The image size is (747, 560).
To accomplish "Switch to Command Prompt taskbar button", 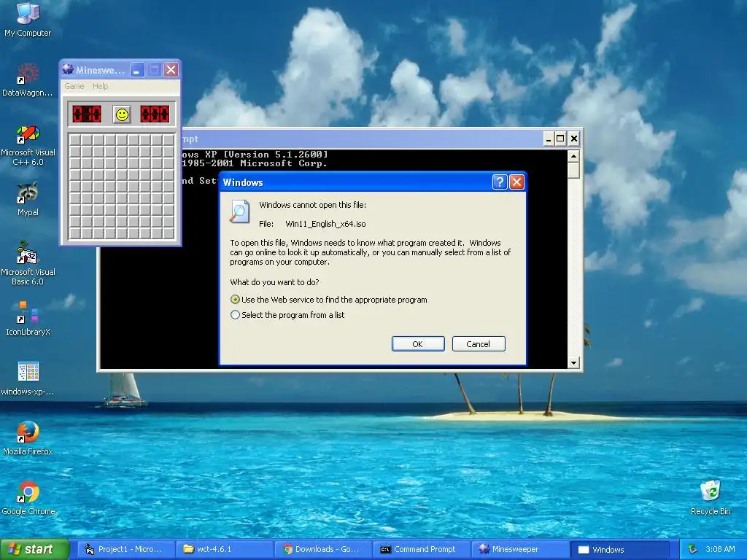I will point(422,549).
